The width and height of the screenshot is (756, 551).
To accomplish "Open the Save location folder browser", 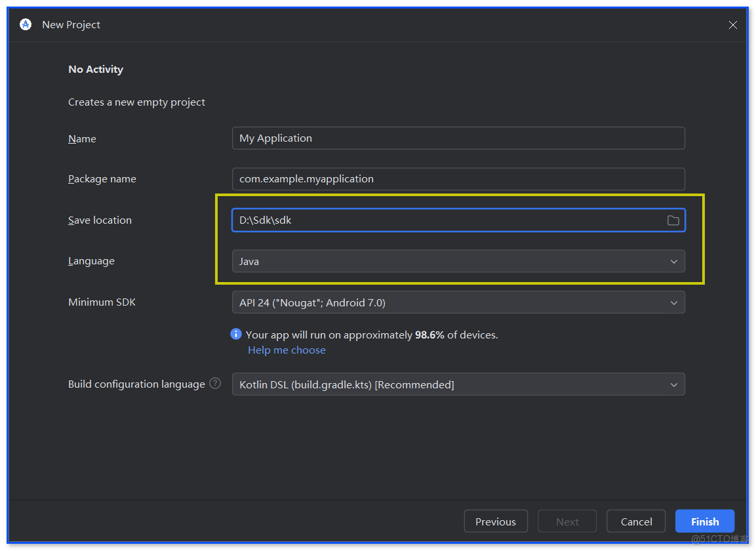I will tap(673, 220).
